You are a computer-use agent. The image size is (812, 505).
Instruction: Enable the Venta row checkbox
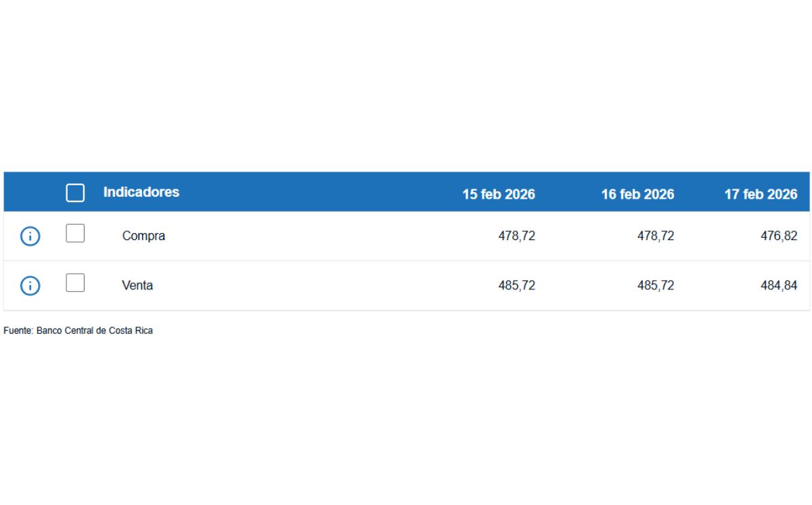(x=75, y=283)
